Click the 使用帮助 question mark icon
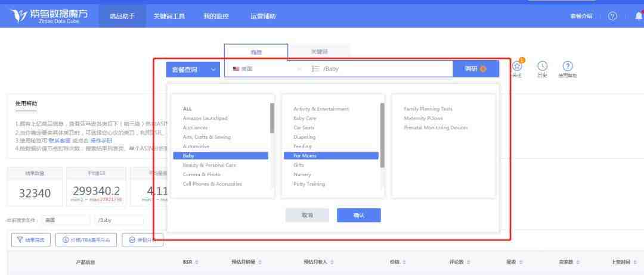The width and height of the screenshot is (644, 275). click(568, 66)
